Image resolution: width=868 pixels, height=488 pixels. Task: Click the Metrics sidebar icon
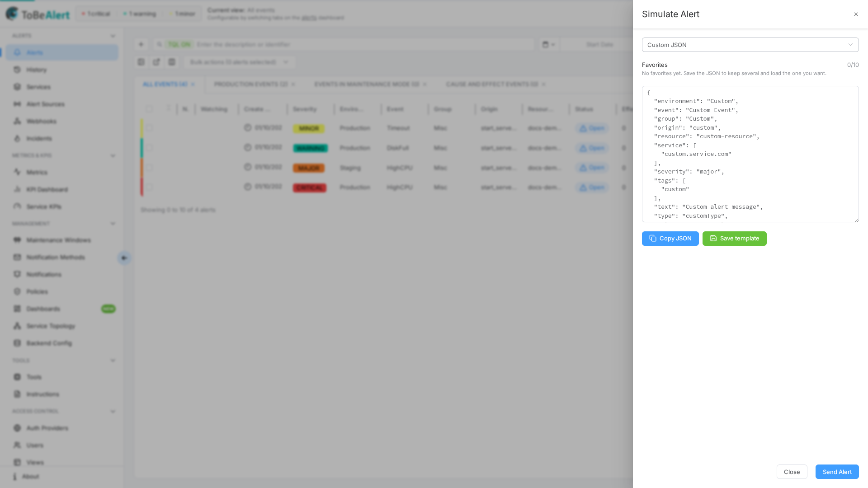(x=17, y=172)
